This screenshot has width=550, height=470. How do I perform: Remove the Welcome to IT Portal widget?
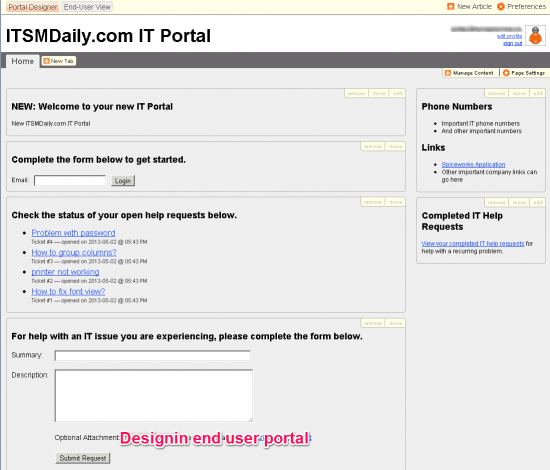coord(356,94)
